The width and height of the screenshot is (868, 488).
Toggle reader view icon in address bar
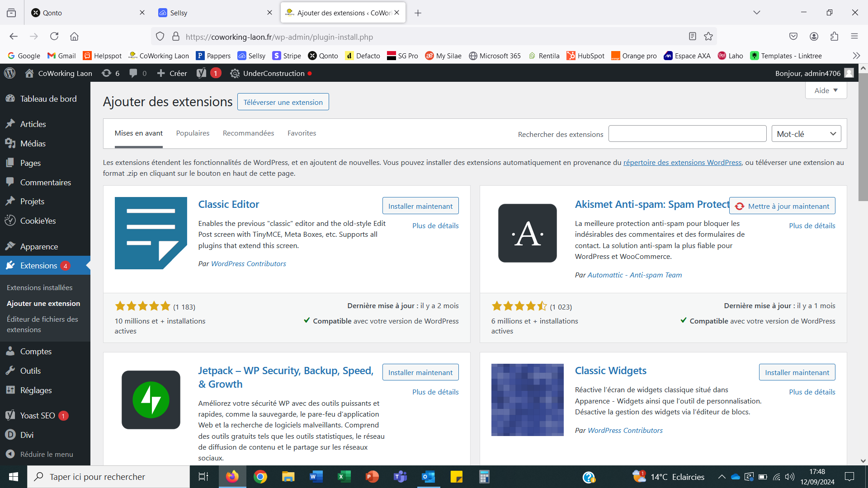coord(692,36)
